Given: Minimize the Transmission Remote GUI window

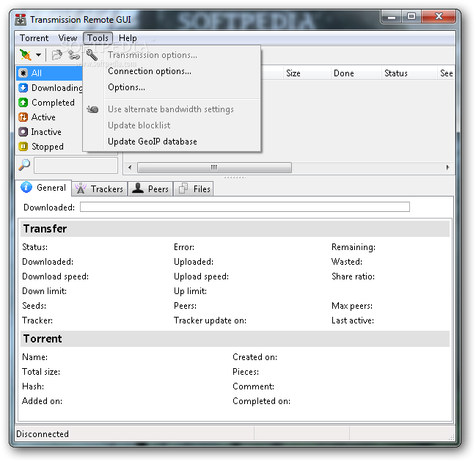Looking at the screenshot, I should (x=392, y=17).
